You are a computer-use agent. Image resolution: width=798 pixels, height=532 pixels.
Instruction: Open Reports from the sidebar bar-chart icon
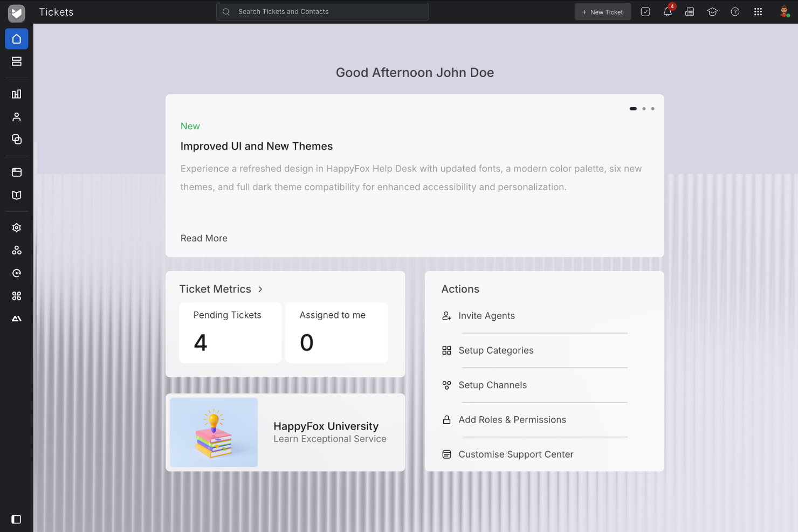coord(16,94)
